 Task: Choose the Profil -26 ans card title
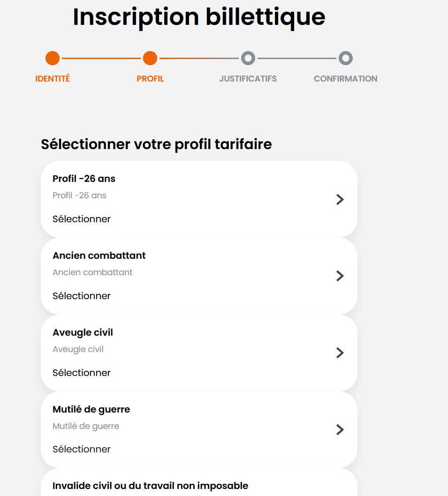click(84, 179)
